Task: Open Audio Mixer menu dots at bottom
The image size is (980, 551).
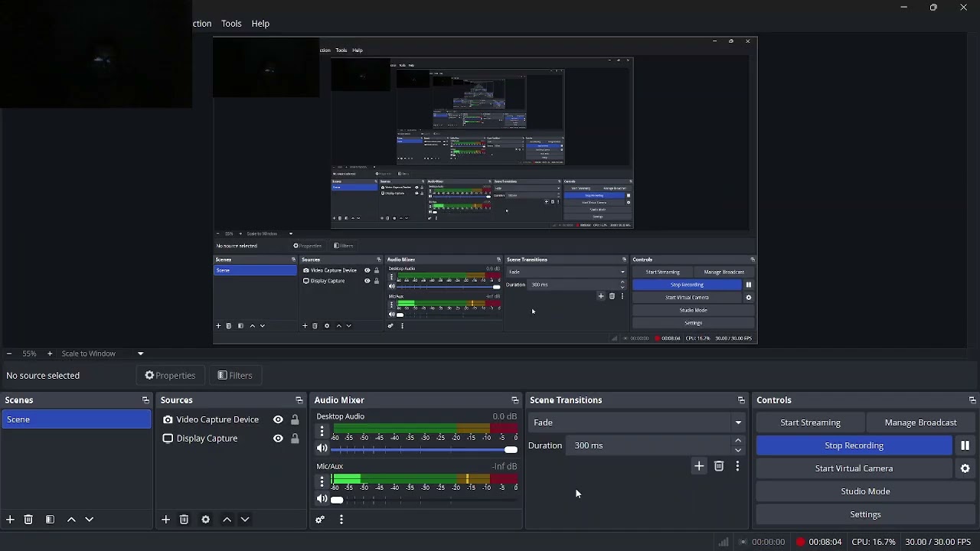Action: coord(341,520)
